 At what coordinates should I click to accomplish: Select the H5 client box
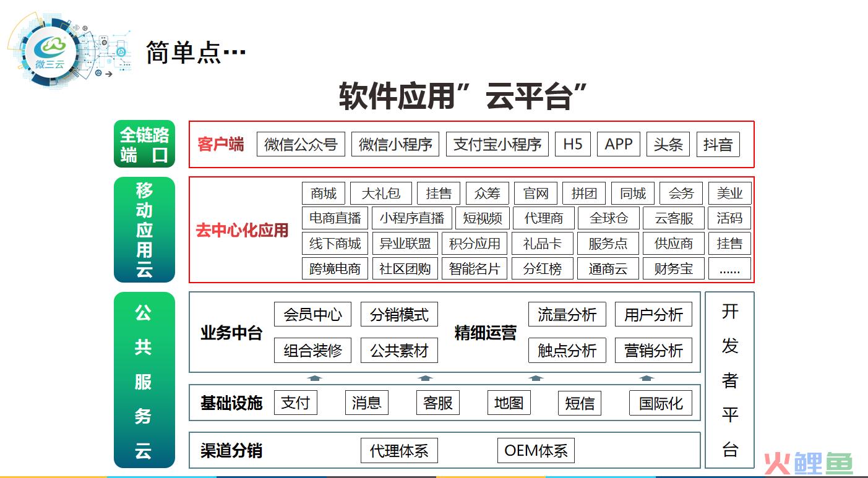point(573,144)
